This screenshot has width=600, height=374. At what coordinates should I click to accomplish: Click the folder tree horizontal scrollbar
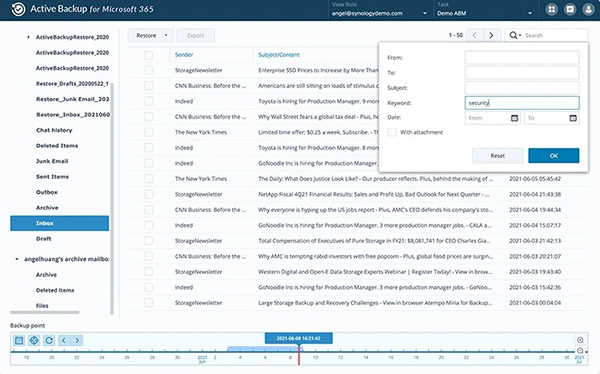tap(45, 312)
